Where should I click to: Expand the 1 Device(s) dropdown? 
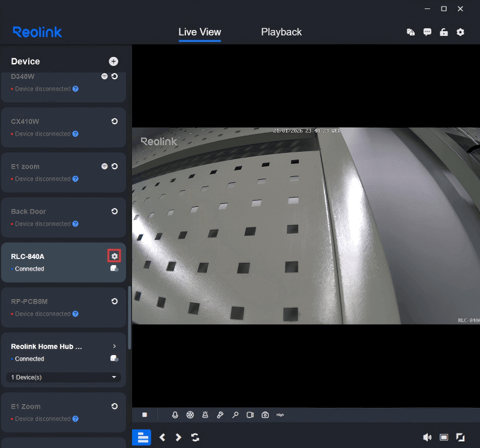[x=64, y=377]
